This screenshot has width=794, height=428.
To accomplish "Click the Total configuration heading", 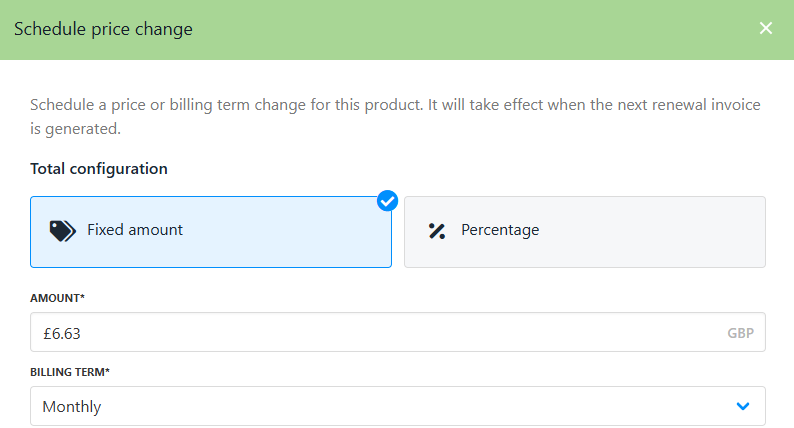I will pyautogui.click(x=99, y=169).
